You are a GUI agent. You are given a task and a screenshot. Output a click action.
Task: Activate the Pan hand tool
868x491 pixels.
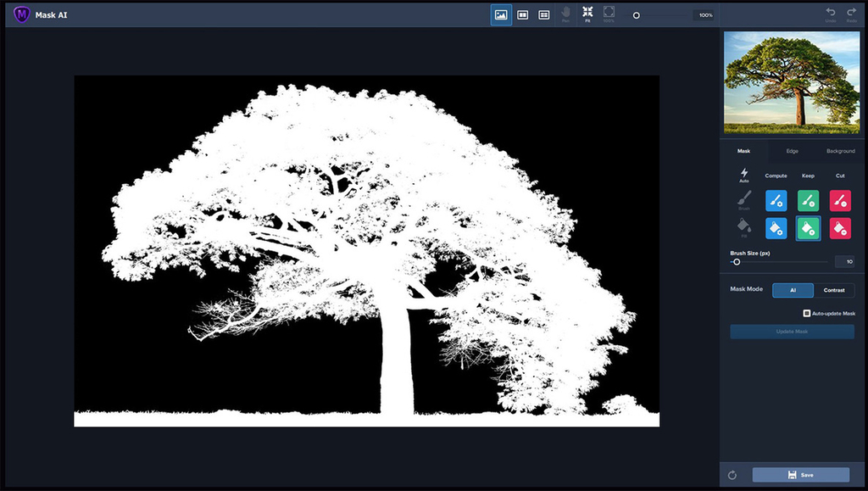[565, 14]
